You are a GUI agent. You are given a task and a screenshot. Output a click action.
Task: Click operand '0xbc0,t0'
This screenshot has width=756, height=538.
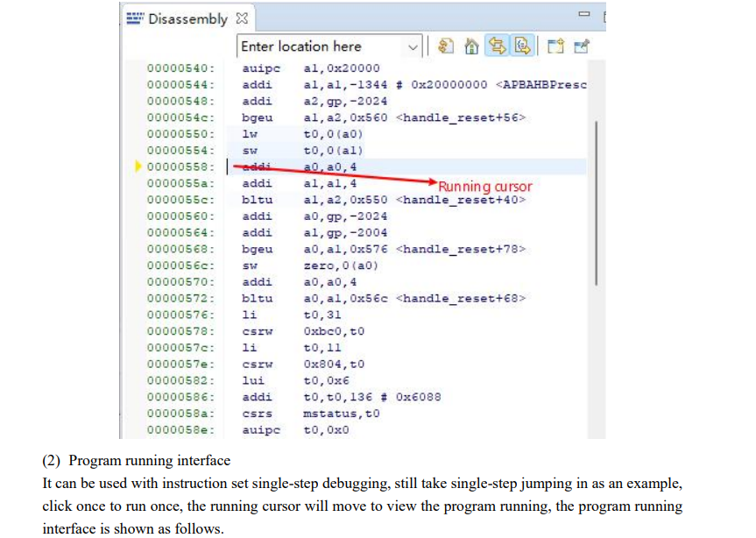(x=334, y=331)
